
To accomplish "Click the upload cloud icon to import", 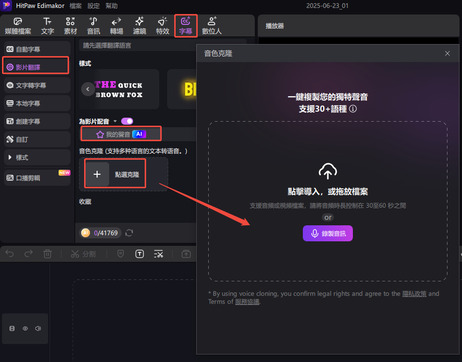I will [x=328, y=171].
